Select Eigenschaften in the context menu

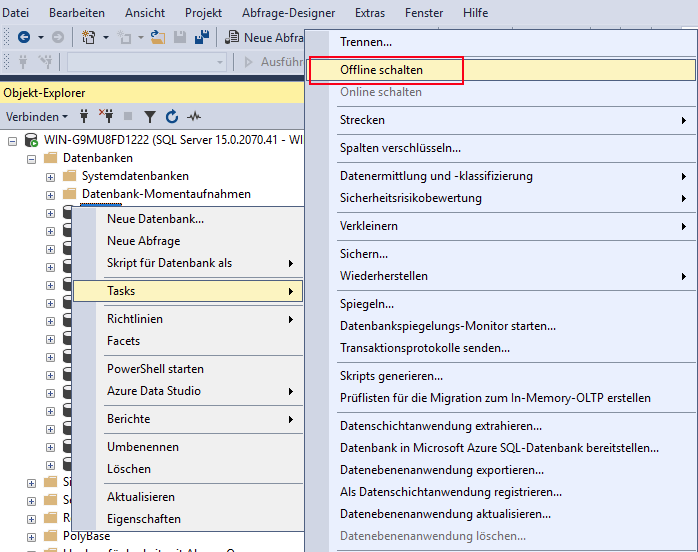[x=144, y=519]
